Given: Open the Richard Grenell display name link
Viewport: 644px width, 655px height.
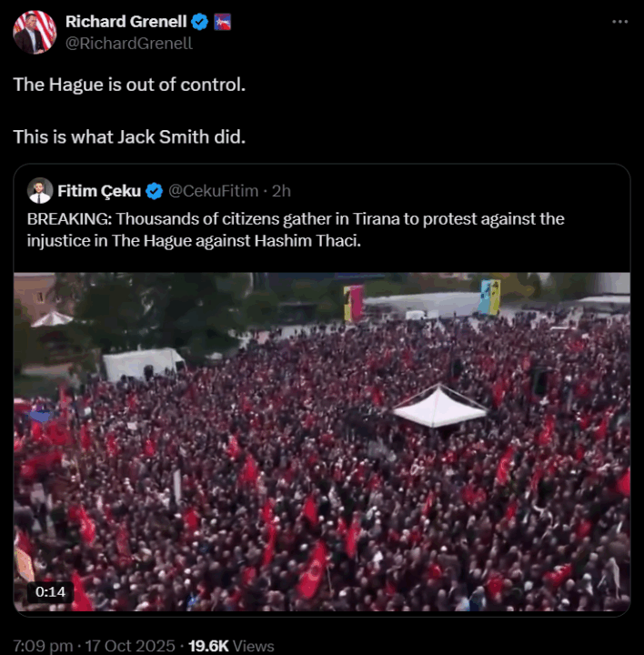Looking at the screenshot, I should (126, 22).
